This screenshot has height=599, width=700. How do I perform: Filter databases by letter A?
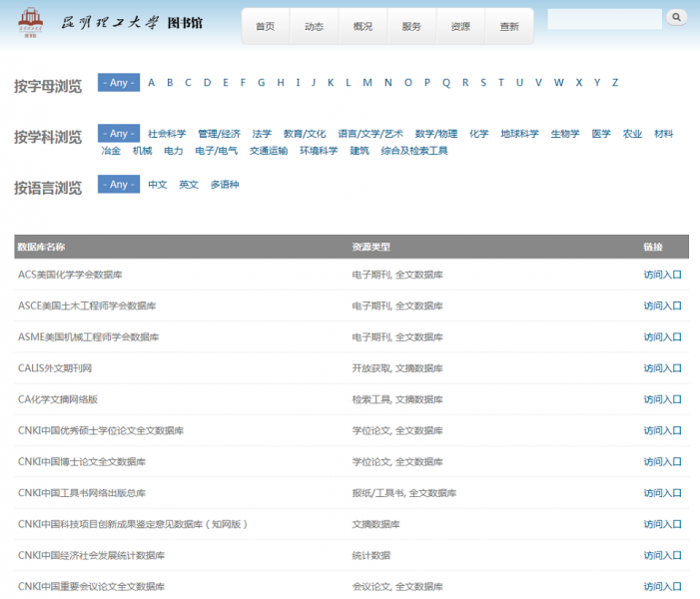152,83
